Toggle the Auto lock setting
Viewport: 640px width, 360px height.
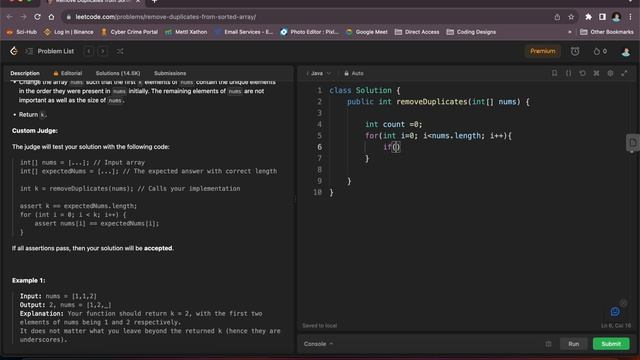coord(354,73)
